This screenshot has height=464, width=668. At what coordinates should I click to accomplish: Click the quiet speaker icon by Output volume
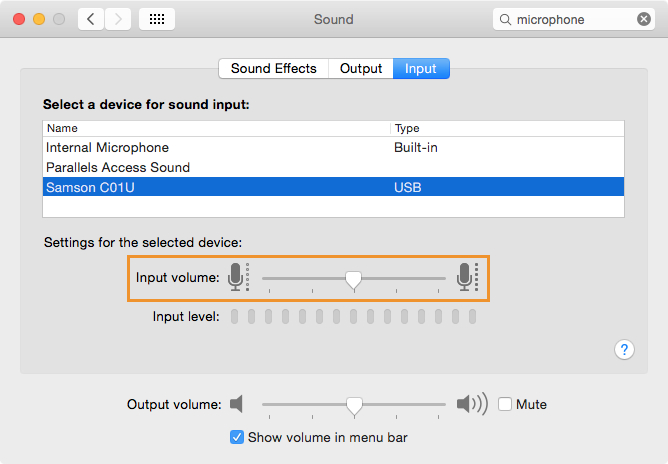[236, 403]
